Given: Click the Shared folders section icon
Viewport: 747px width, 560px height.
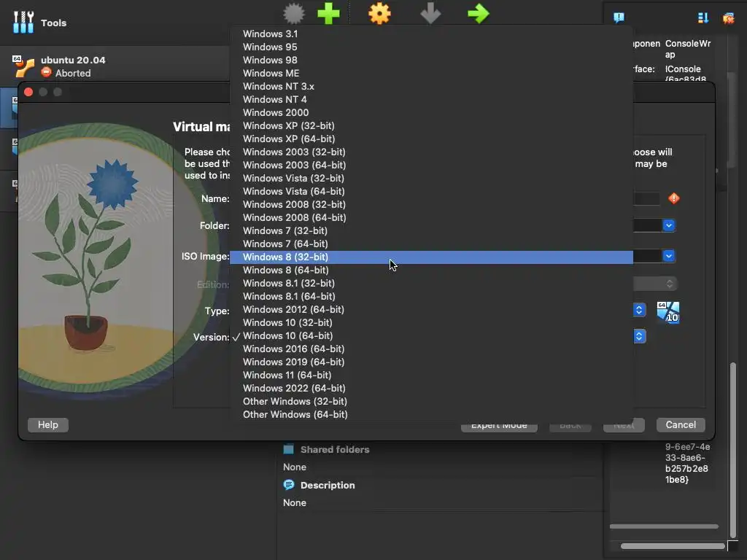Looking at the screenshot, I should pyautogui.click(x=289, y=449).
